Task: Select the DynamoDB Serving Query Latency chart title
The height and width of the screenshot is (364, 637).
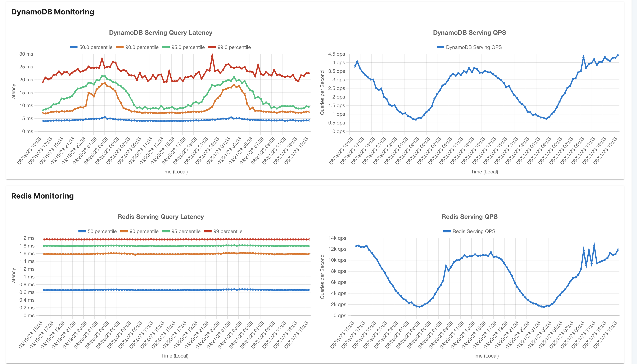Action: pos(161,32)
